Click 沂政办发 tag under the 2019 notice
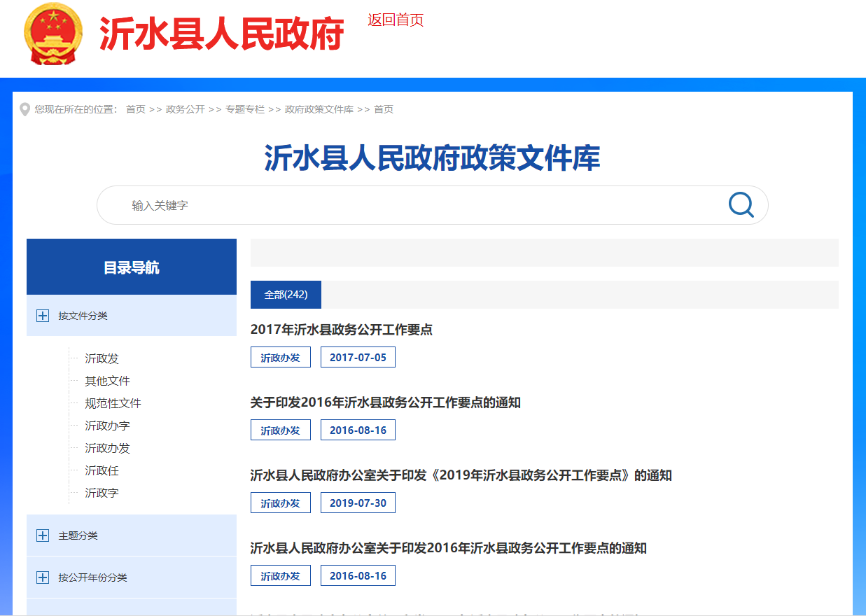This screenshot has width=866, height=616. coord(280,503)
